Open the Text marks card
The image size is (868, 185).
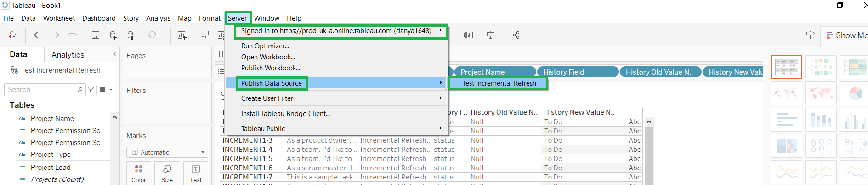(x=196, y=173)
